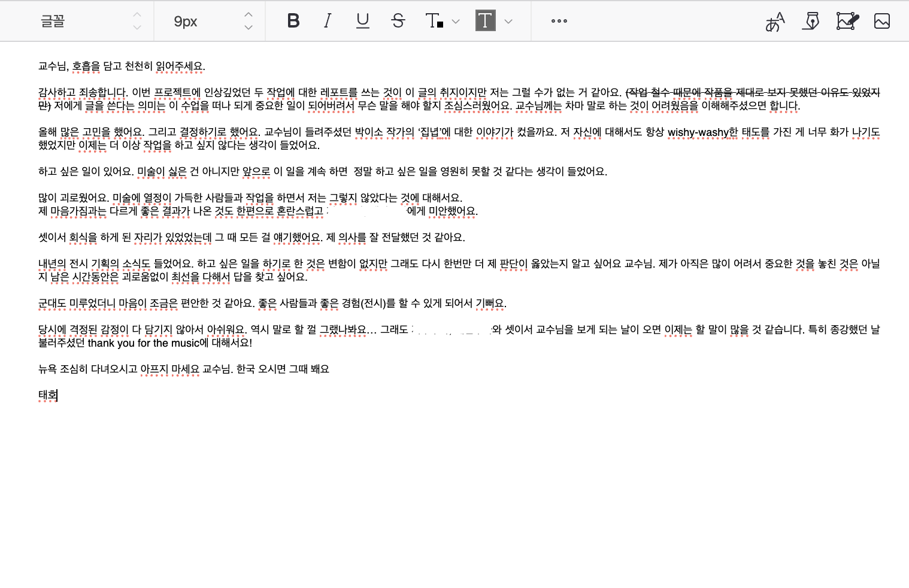Decrease font size with the lower stepper arrow

[248, 28]
